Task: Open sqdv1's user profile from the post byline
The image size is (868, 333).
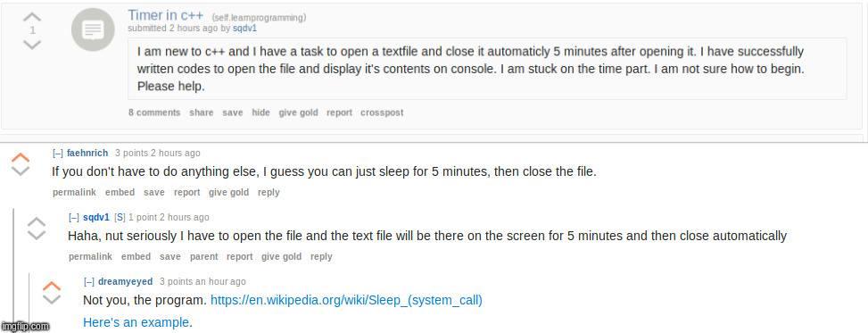Action: pos(244,29)
